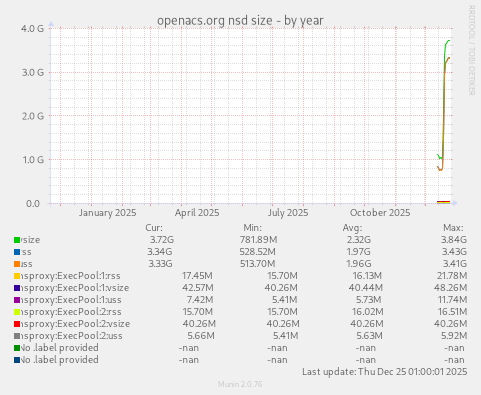Pick the red ExecPool:2:vsize legend swatch
This screenshot has height=395, width=481.
[17, 324]
